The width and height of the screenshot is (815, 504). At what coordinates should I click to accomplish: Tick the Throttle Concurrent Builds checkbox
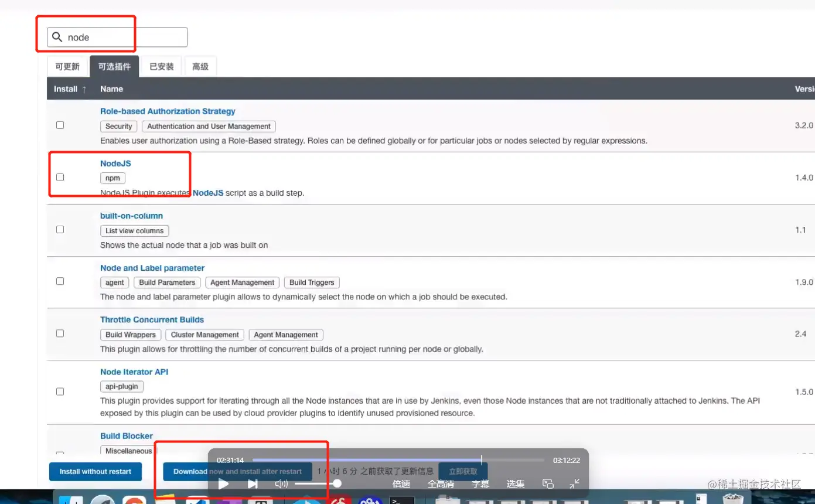60,333
